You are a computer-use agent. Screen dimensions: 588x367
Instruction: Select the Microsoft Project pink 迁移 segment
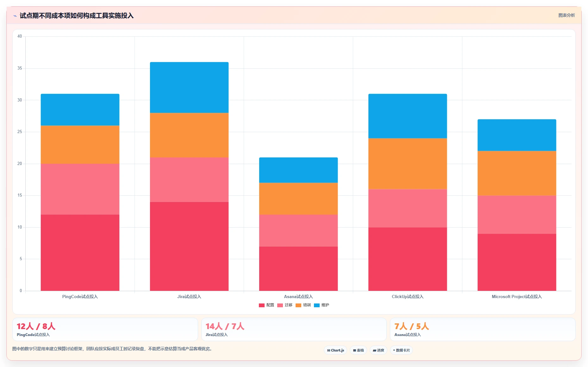point(517,215)
